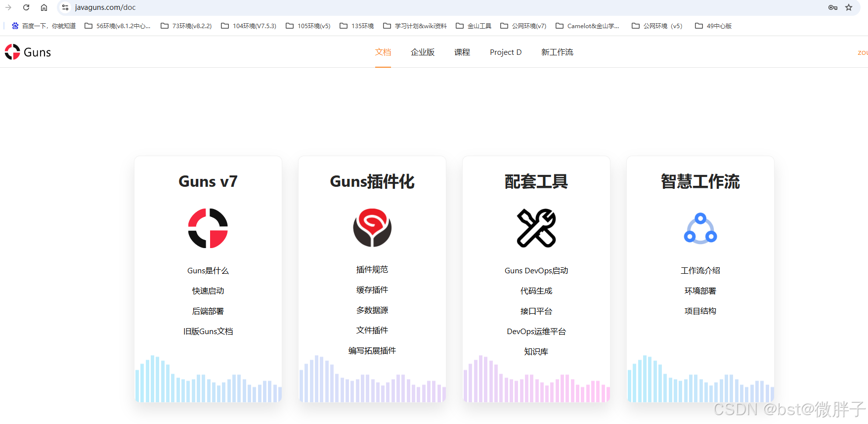868x424 pixels.
Task: Go to the Project D tab
Action: (506, 52)
